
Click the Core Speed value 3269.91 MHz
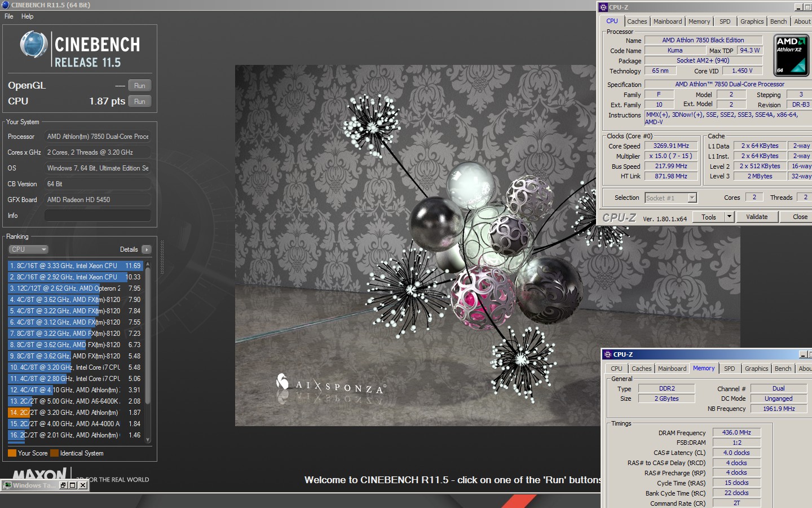coord(671,146)
